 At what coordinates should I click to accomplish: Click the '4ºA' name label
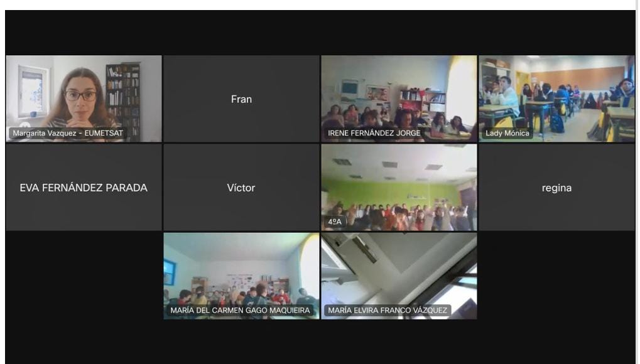pyautogui.click(x=335, y=222)
